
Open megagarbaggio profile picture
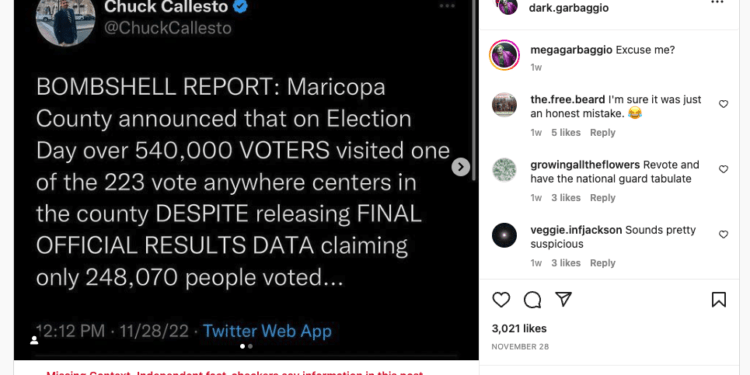pyautogui.click(x=504, y=55)
